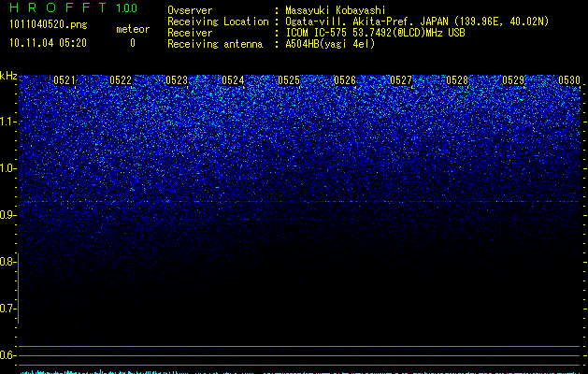The width and height of the screenshot is (588, 374).
Task: Click the 0529 time marker label
Action: click(x=513, y=80)
